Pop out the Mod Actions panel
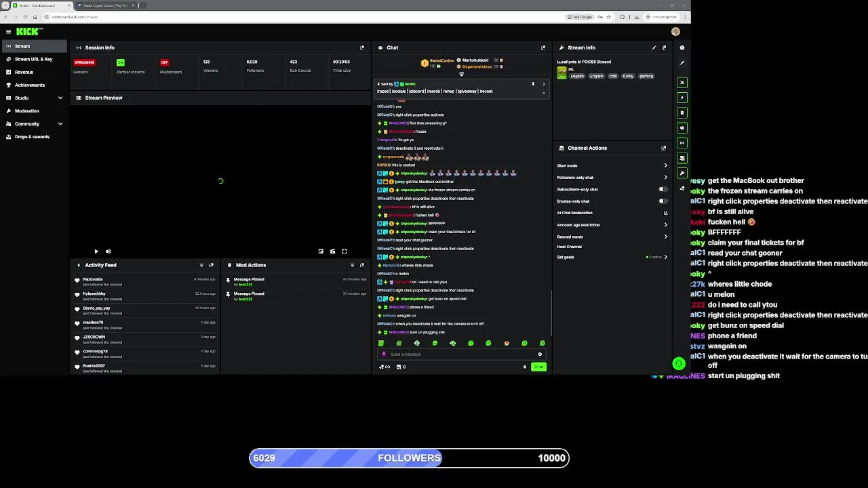The image size is (868, 488). tap(362, 265)
